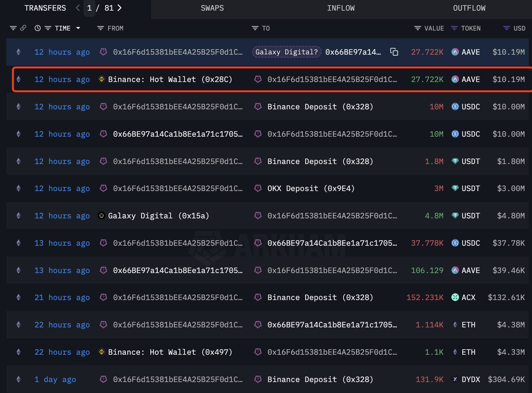Click the 152.231K ACX value
The image size is (532, 393).
tap(425, 297)
